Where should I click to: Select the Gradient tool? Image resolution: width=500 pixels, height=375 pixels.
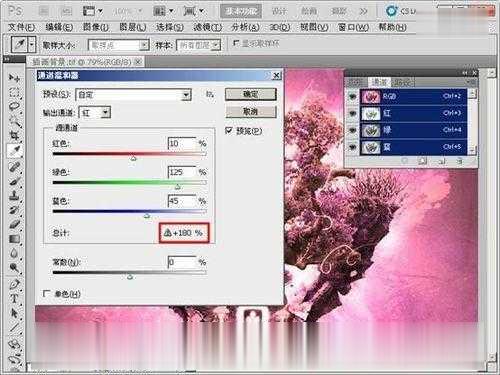pos(14,239)
